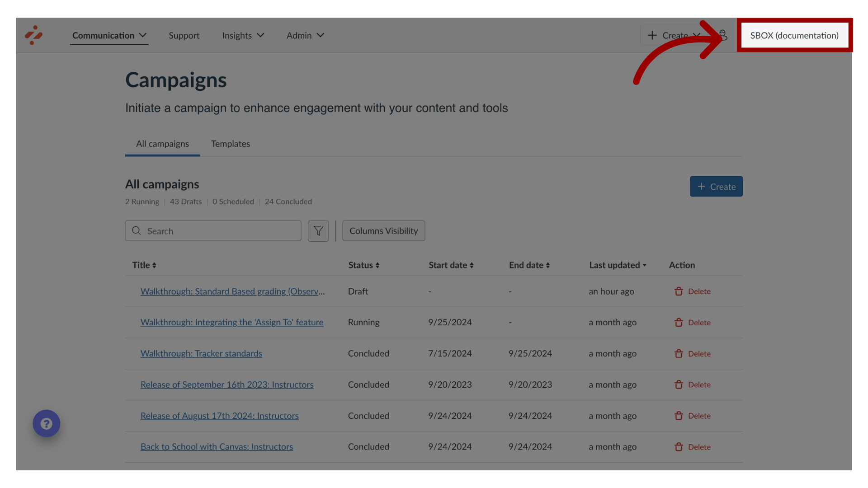Click the search magnifying glass icon
This screenshot has height=488, width=868.
[x=136, y=230]
